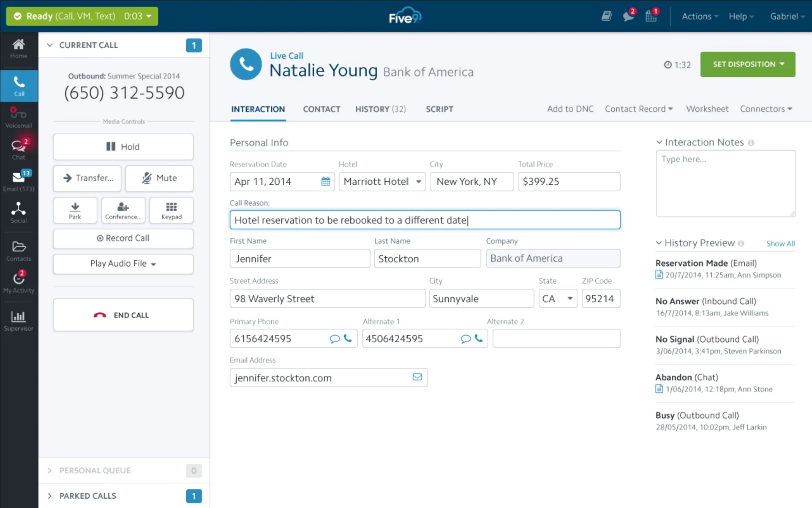Click the END CALL button
Image resolution: width=812 pixels, height=508 pixels.
[x=123, y=315]
